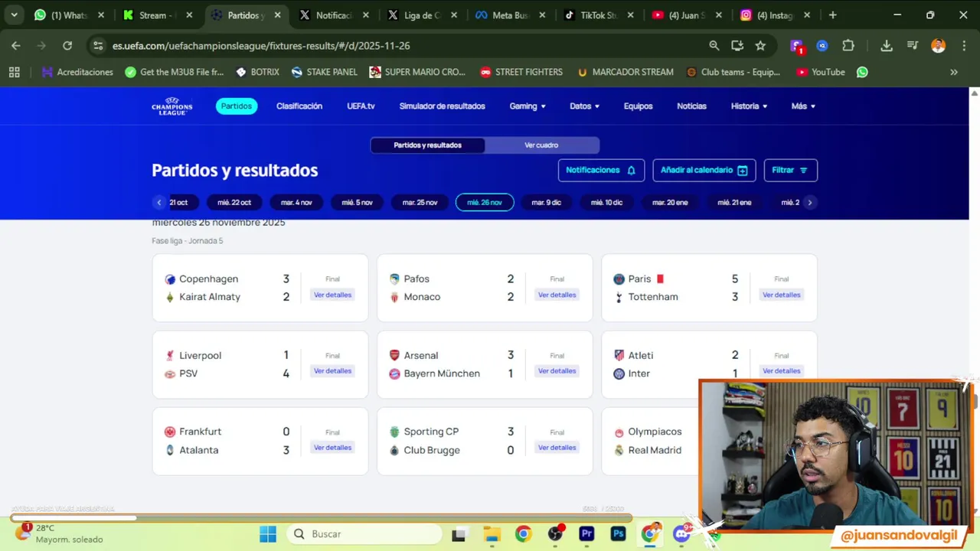Reload the UEFA page
This screenshot has height=551, width=980.
pos(67,46)
